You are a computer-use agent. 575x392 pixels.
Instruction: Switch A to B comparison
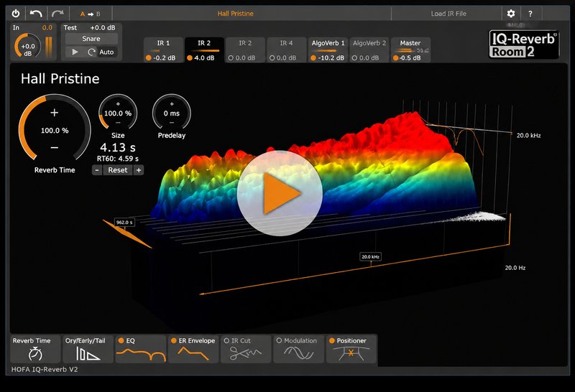(90, 14)
